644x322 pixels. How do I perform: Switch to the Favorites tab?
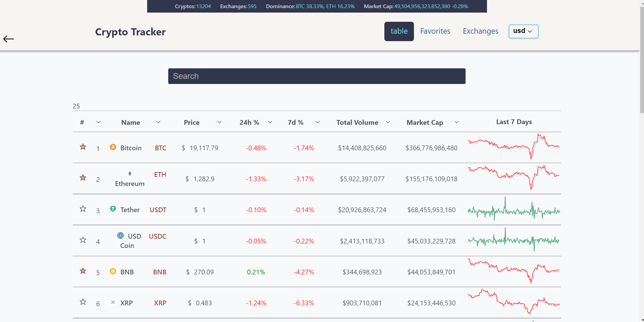click(435, 31)
